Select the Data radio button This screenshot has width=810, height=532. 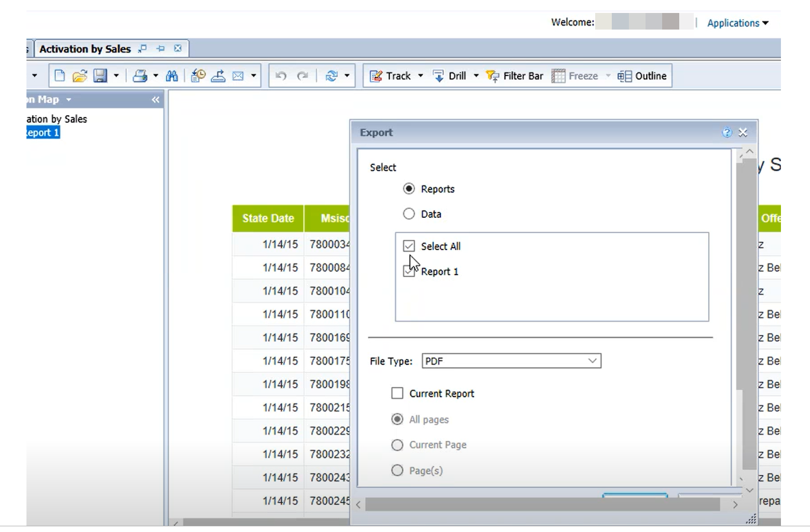pos(409,214)
